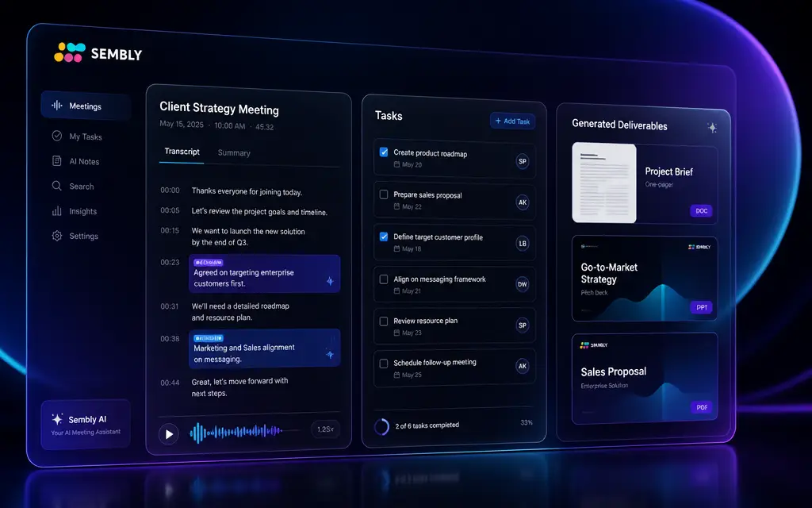Image resolution: width=812 pixels, height=508 pixels.
Task: Open AI Notes in the sidebar
Action: coord(75,161)
